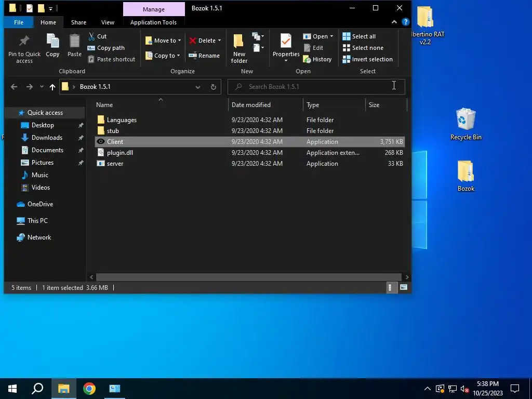
Task: Open the Easy access dropdown
Action: coord(258,47)
